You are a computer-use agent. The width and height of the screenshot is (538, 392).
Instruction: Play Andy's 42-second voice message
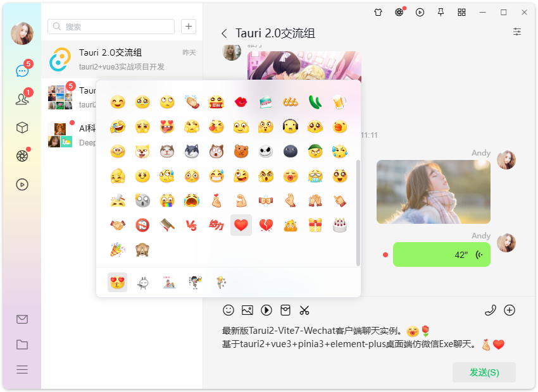(441, 254)
